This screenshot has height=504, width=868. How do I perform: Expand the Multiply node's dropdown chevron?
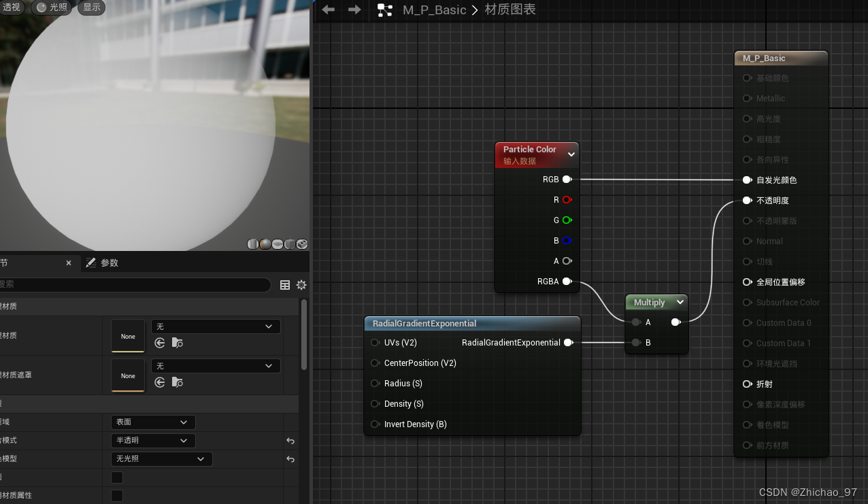(x=680, y=302)
